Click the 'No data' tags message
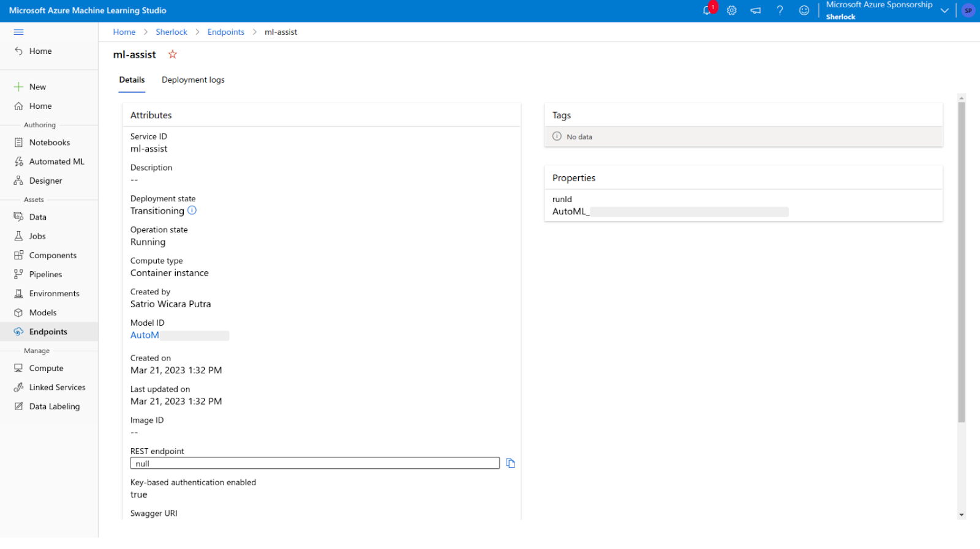980x549 pixels. (x=579, y=137)
